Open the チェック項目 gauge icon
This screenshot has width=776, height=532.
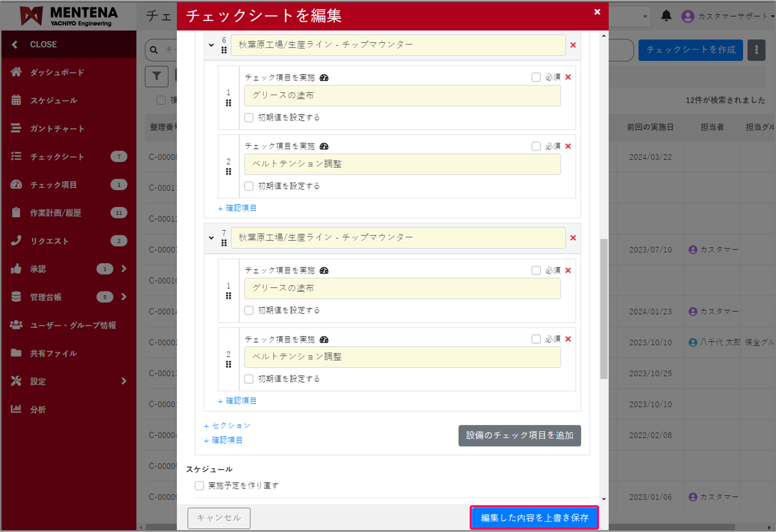coord(16,185)
